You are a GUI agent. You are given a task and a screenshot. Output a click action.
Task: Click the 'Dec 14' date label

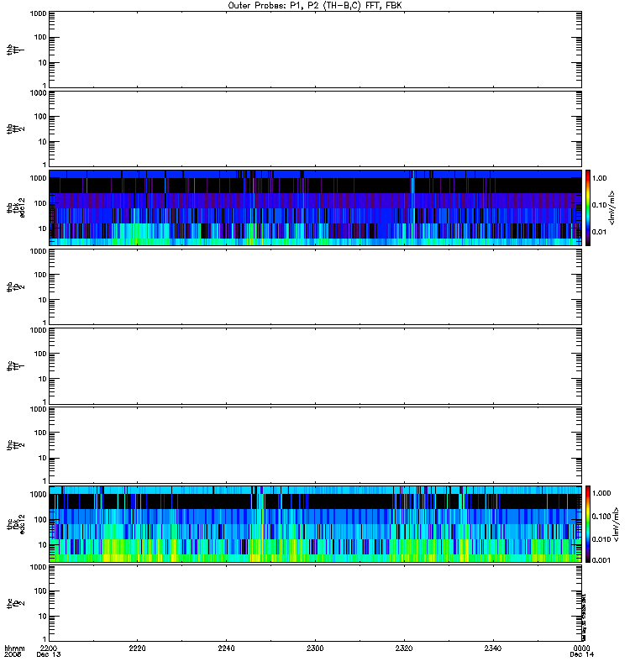coord(581,654)
